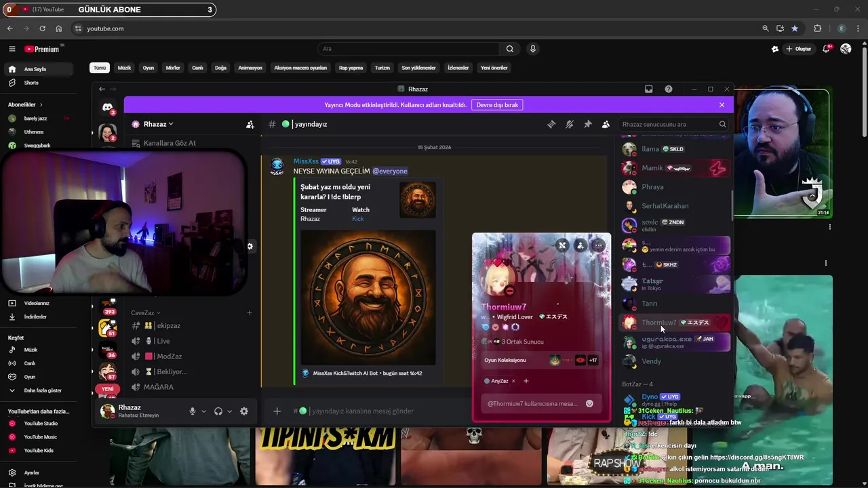
Task: Create channel plus in CaveZaz category
Action: click(250, 312)
